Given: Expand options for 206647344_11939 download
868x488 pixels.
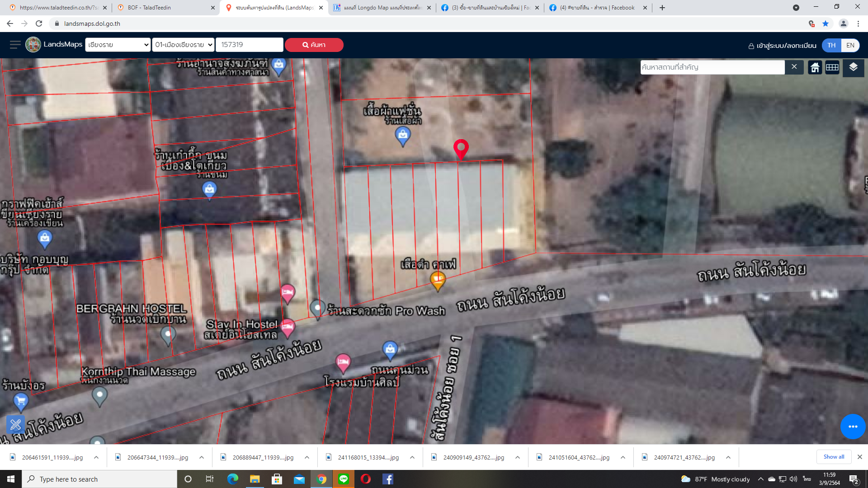Looking at the screenshot, I should tap(202, 457).
